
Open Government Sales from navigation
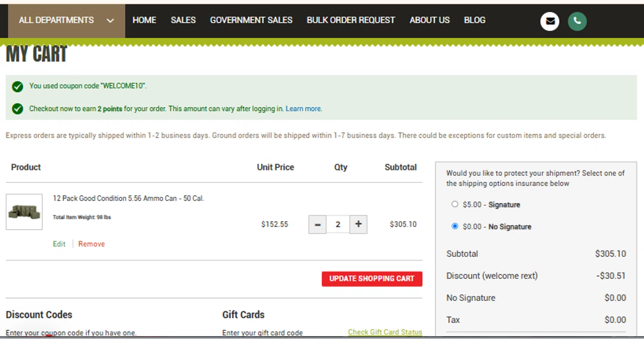click(x=251, y=20)
